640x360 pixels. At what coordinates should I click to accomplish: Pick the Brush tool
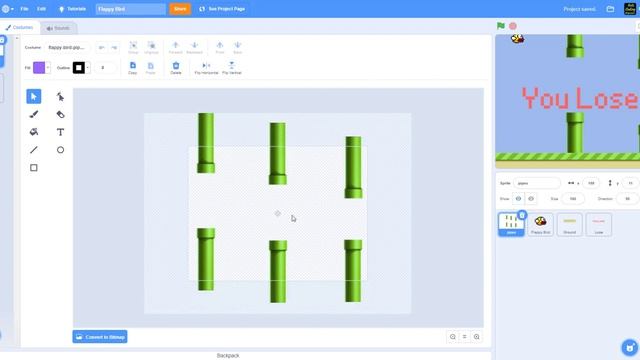pos(33,115)
